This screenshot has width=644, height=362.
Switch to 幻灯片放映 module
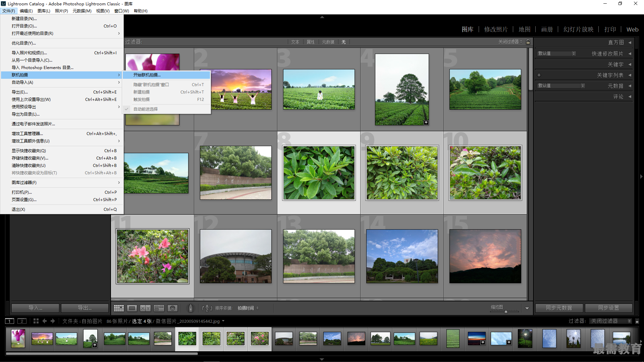pos(579,29)
